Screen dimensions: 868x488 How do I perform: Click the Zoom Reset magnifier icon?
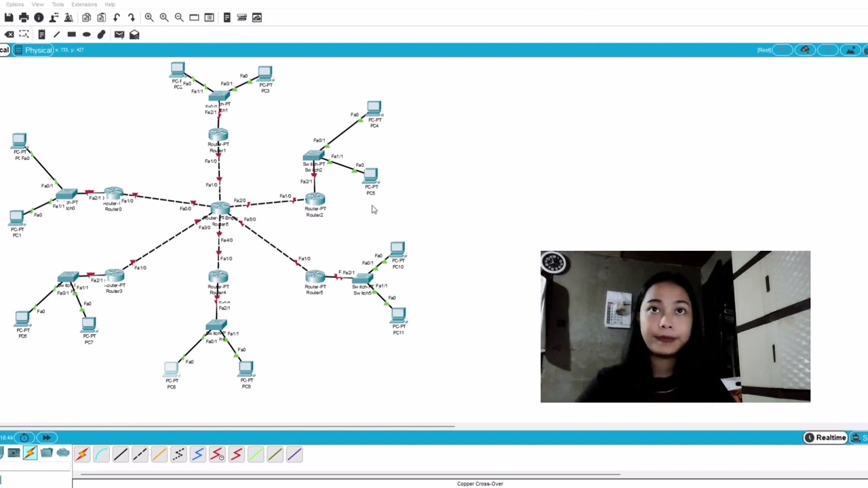coord(164,18)
